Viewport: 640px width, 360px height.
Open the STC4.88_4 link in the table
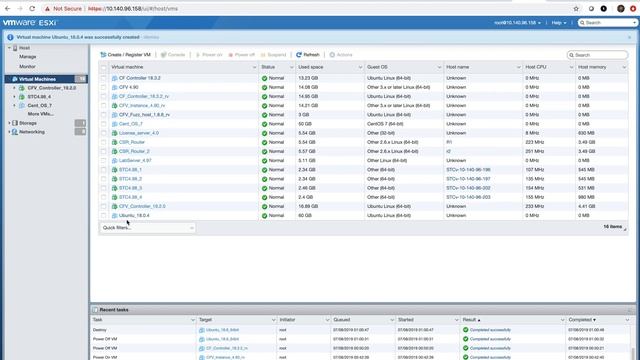click(130, 197)
